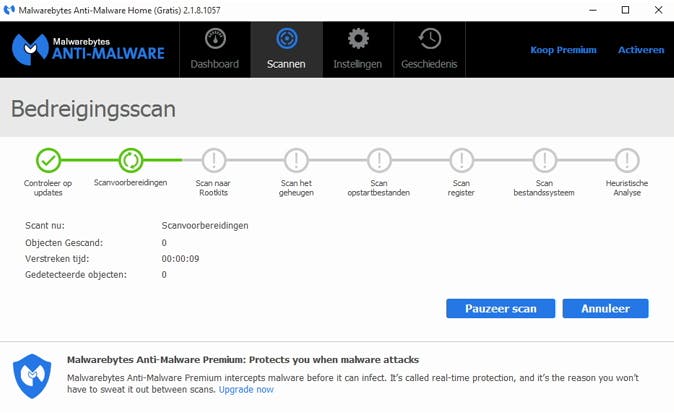This screenshot has height=414, width=674.
Task: Open the Geschiedenis clock icon
Action: [429, 39]
